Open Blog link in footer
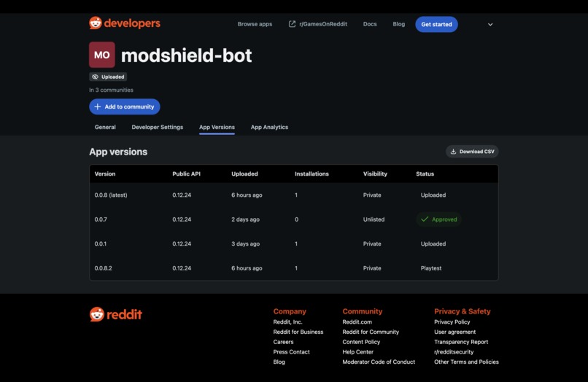 (x=279, y=362)
